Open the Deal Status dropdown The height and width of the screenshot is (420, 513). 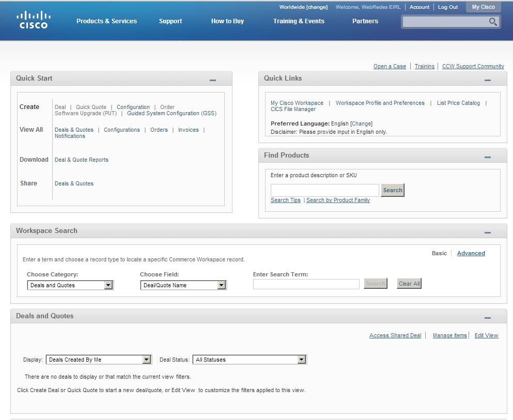tap(250, 360)
